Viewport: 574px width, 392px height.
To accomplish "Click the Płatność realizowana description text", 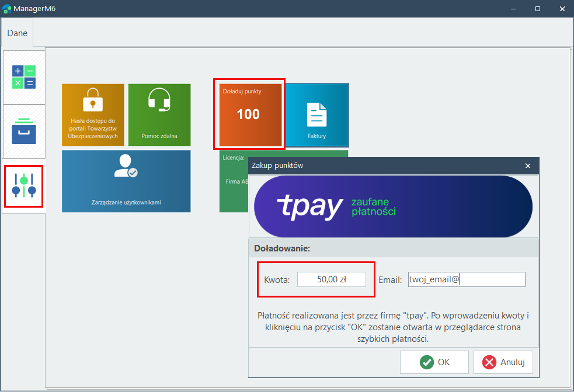I will pos(393,327).
